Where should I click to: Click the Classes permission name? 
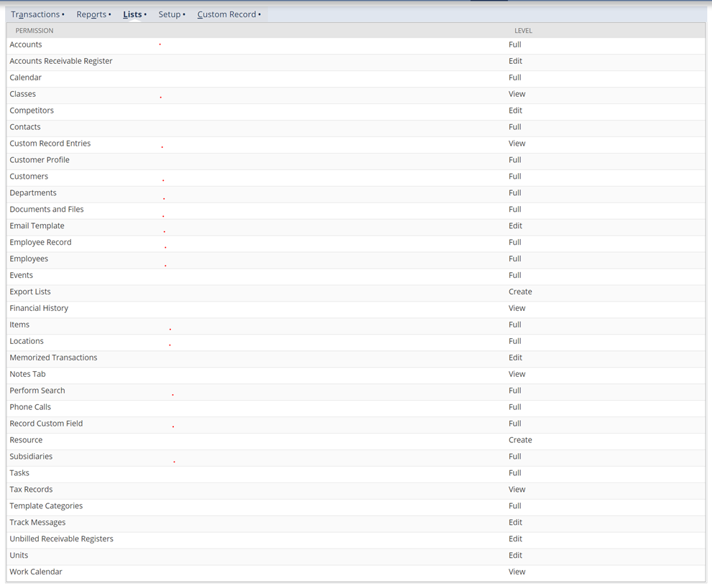[x=23, y=94]
